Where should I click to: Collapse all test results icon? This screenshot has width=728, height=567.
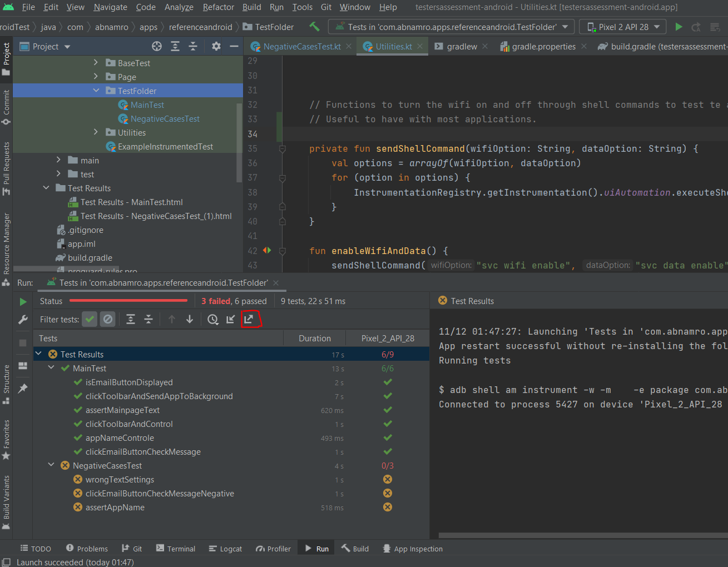coord(148,319)
